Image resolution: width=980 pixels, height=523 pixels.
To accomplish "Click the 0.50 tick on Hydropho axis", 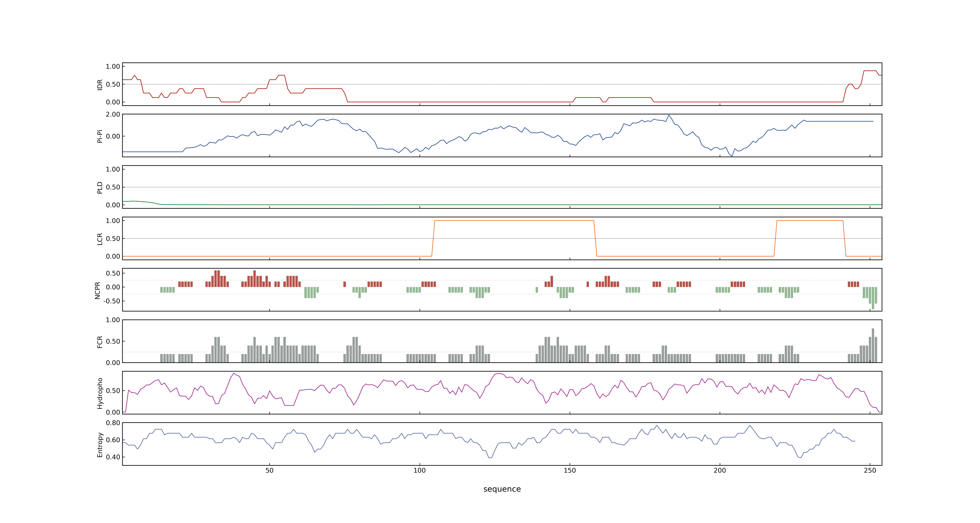I will [x=113, y=391].
